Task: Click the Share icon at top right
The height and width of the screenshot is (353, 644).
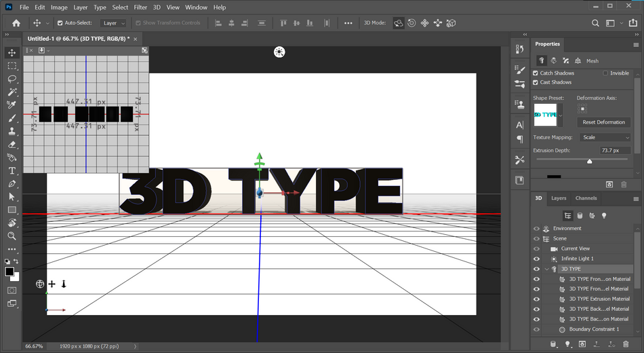Action: 633,23
